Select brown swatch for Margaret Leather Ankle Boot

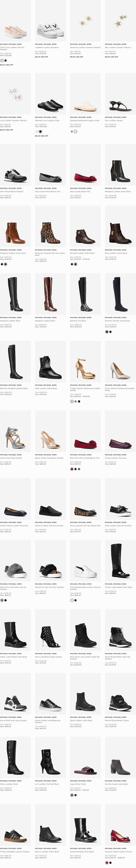tap(5, 264)
